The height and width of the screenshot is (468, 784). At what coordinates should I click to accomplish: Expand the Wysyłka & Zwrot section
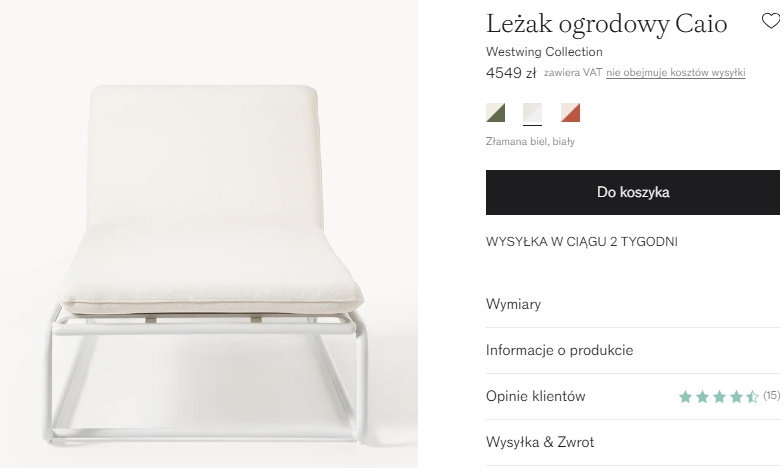[632, 442]
